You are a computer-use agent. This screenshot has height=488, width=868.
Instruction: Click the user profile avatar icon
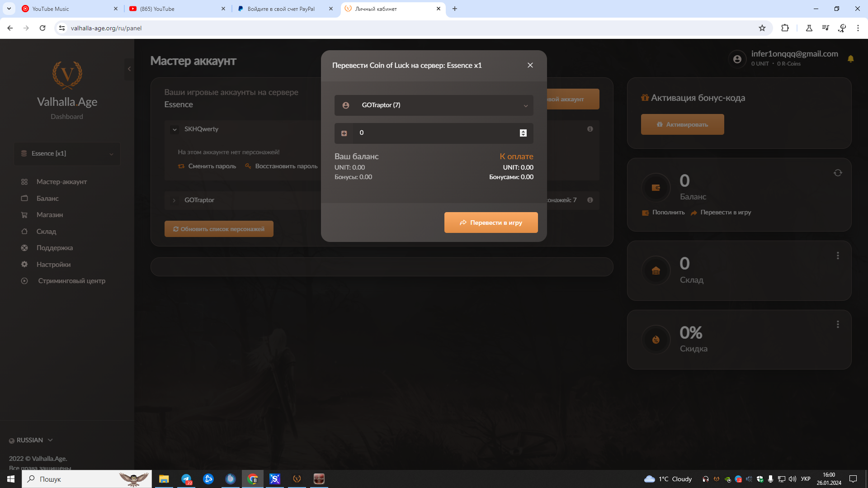737,59
